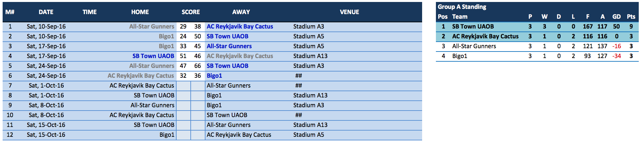Select the Pts header in standings
Viewport: 644px width, 145px height.
click(x=631, y=17)
